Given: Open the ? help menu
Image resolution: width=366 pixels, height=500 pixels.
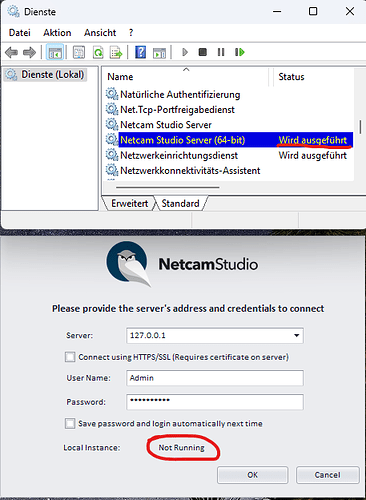Looking at the screenshot, I should click(131, 33).
